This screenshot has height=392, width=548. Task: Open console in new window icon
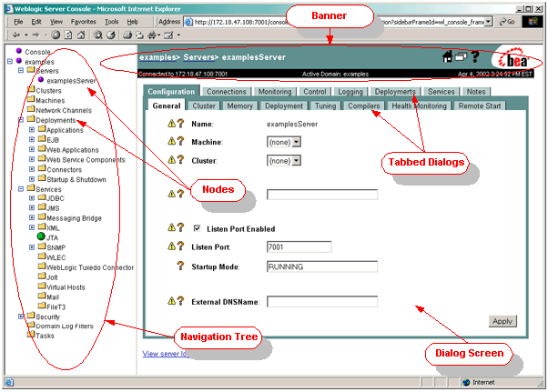coord(461,56)
